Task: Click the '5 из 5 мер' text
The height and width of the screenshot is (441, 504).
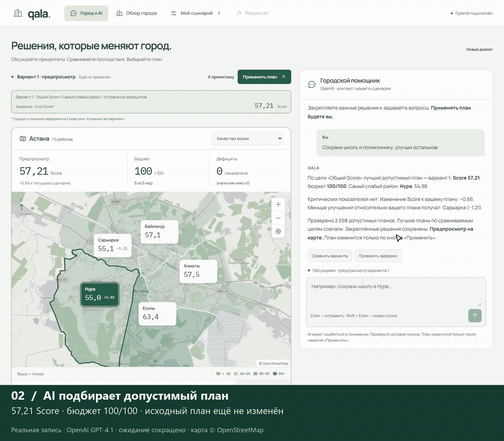Action: (143, 183)
